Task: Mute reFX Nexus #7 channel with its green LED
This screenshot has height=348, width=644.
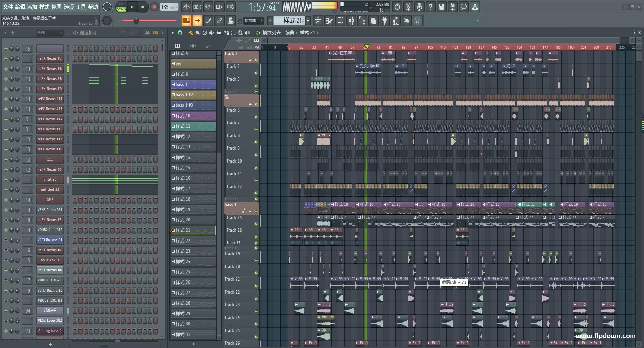Action: (6, 59)
